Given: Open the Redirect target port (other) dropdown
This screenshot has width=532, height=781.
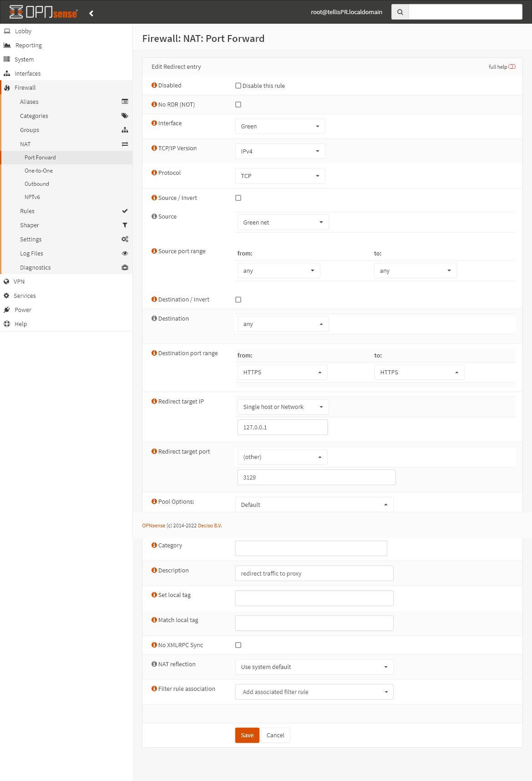Looking at the screenshot, I should pyautogui.click(x=282, y=457).
